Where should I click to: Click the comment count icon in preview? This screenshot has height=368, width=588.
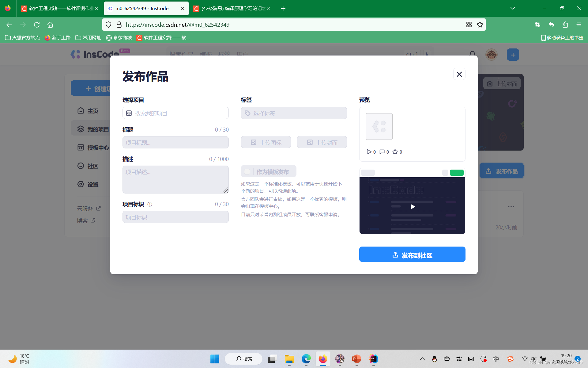[x=382, y=152]
